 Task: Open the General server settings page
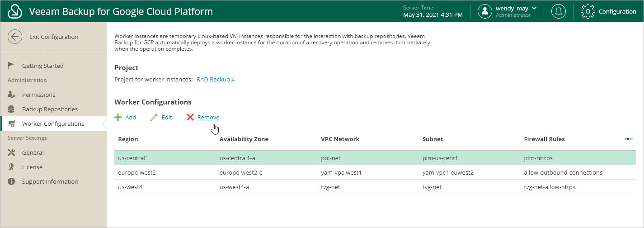[x=33, y=152]
